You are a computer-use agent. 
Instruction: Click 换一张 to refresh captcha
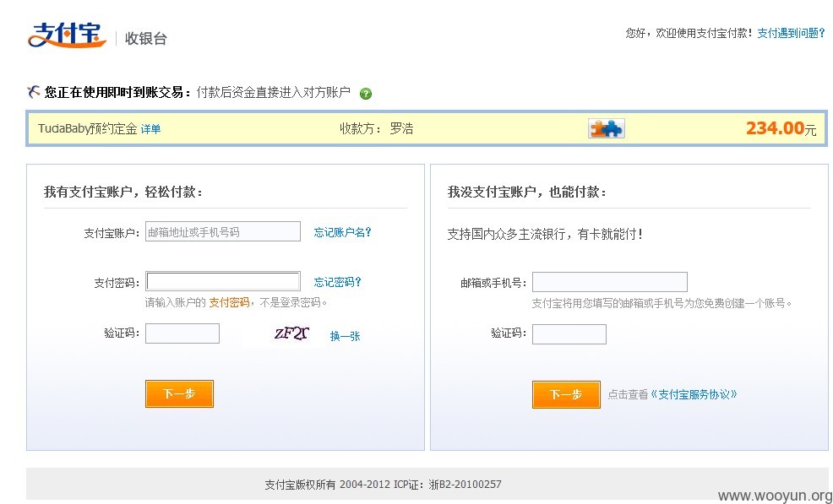(x=346, y=336)
